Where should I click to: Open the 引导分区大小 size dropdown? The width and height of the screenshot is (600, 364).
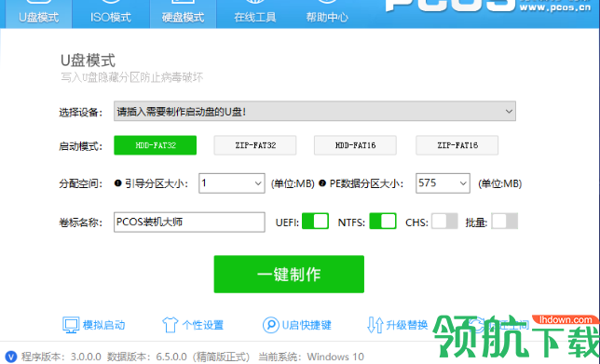coord(231,183)
